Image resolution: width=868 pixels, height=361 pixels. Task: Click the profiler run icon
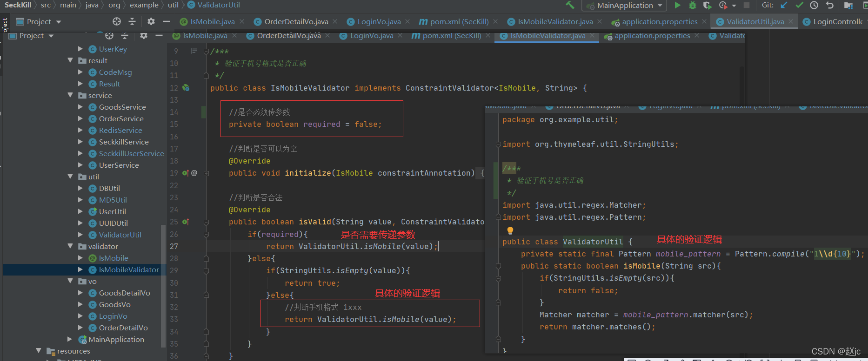point(723,5)
